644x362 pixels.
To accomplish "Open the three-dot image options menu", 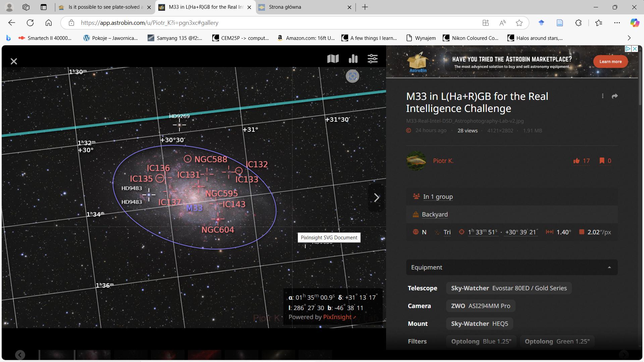I will [x=603, y=96].
